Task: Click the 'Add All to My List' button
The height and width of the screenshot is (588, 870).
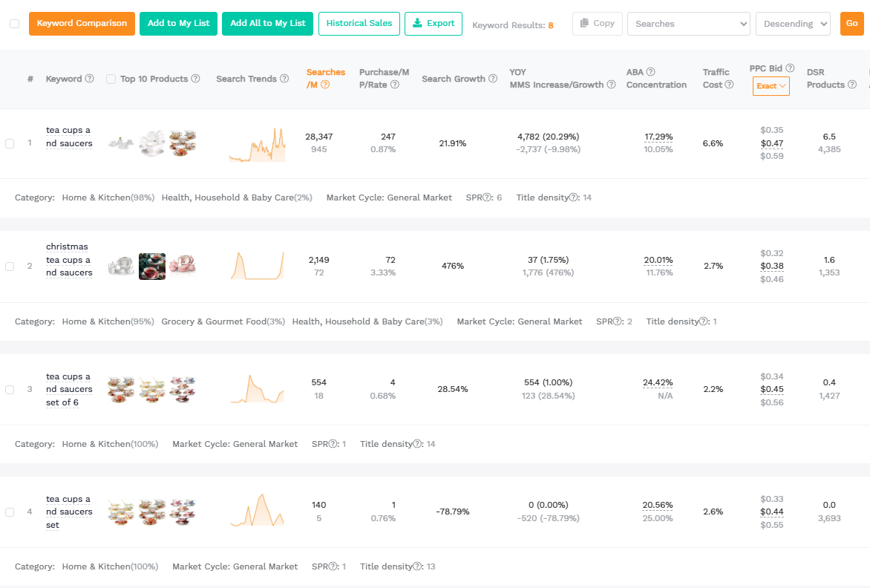Action: point(267,23)
